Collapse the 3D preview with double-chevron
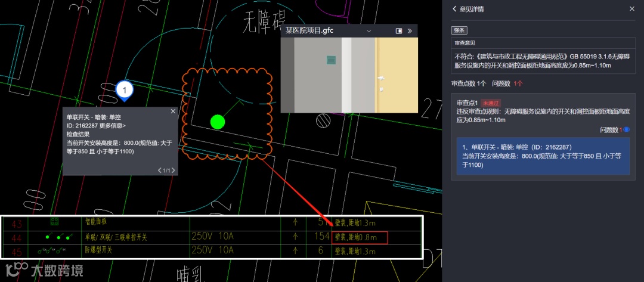This screenshot has height=282, width=644. [x=410, y=31]
